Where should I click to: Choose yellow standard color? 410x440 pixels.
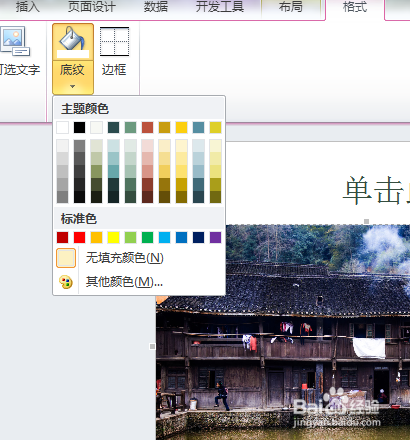[x=113, y=237]
